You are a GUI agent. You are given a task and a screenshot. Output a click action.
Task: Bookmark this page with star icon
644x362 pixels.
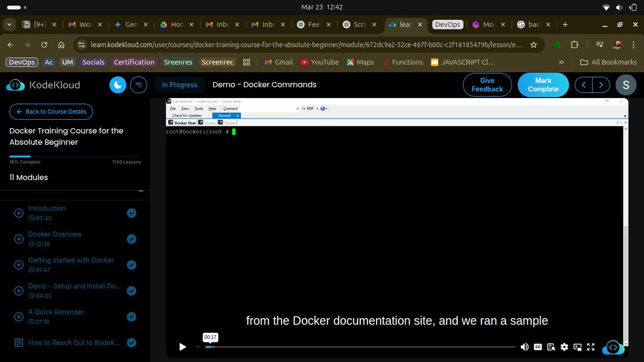point(533,45)
